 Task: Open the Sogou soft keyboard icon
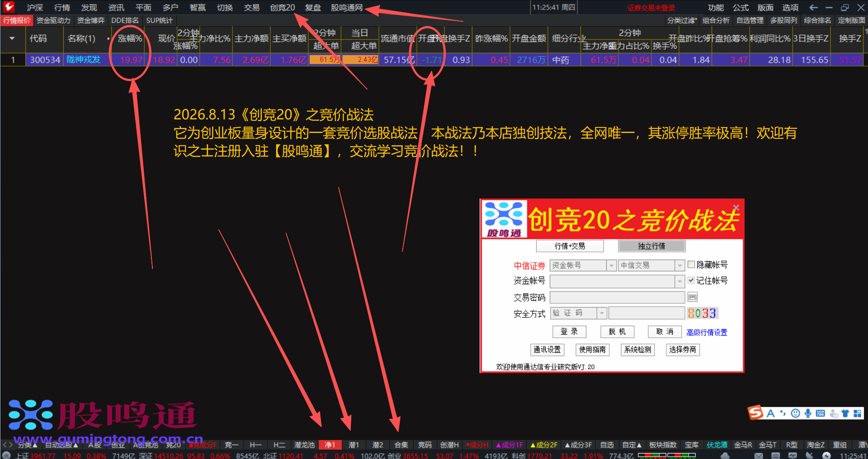821,413
